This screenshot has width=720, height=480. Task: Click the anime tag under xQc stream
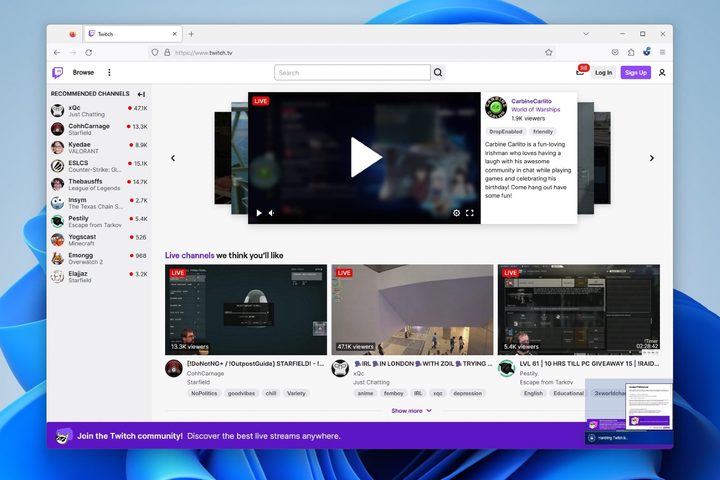coord(366,393)
